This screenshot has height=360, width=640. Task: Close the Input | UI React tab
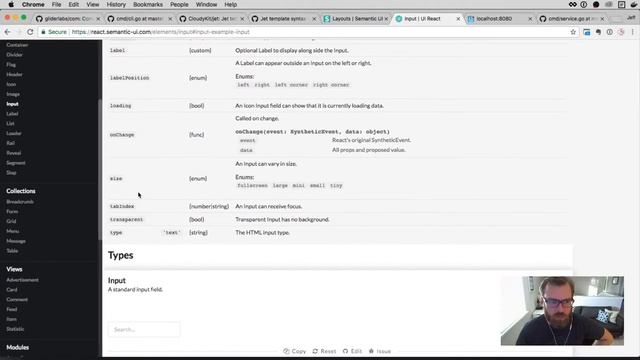[458, 19]
